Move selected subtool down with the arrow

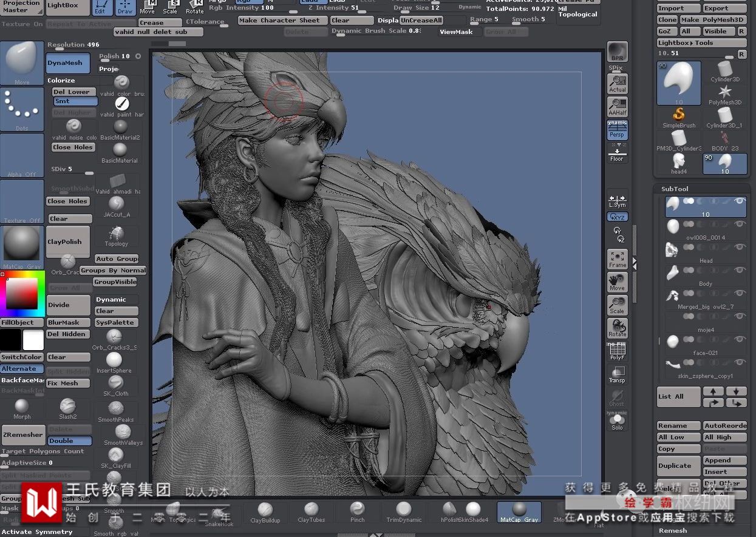coord(737,391)
